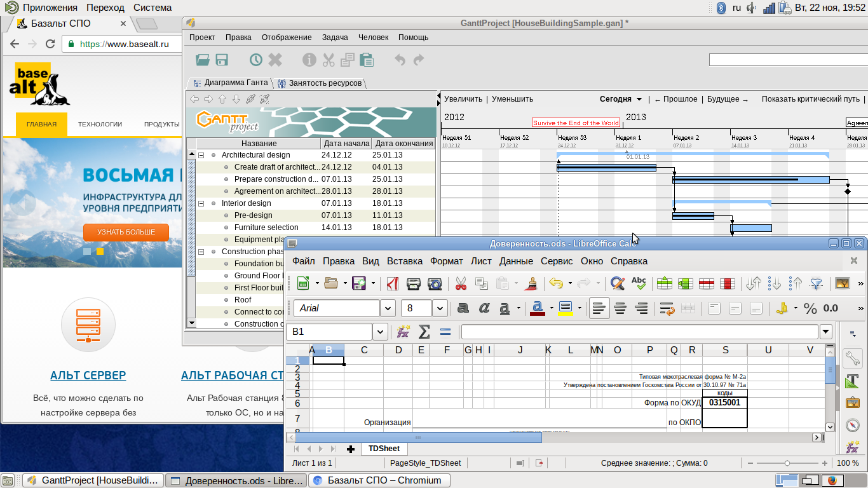Open Сегодня dropdown in Gantt chart
This screenshot has height=488, width=868.
[640, 99]
